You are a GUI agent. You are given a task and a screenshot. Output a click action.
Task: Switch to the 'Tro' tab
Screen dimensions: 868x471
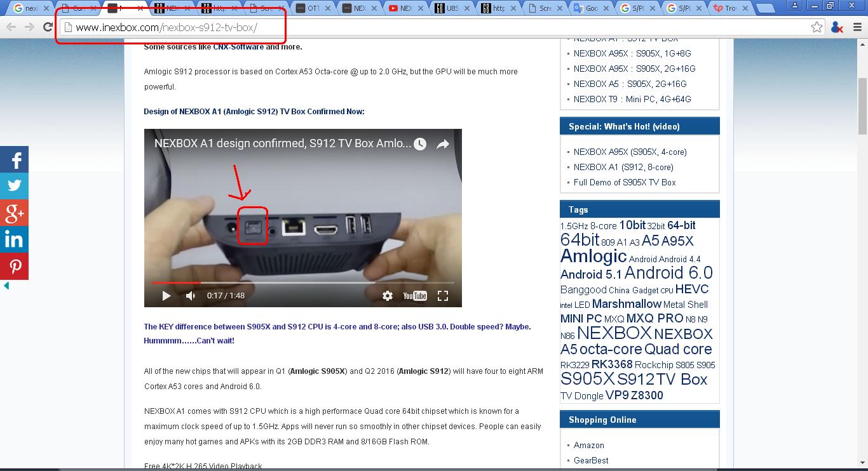[731, 8]
